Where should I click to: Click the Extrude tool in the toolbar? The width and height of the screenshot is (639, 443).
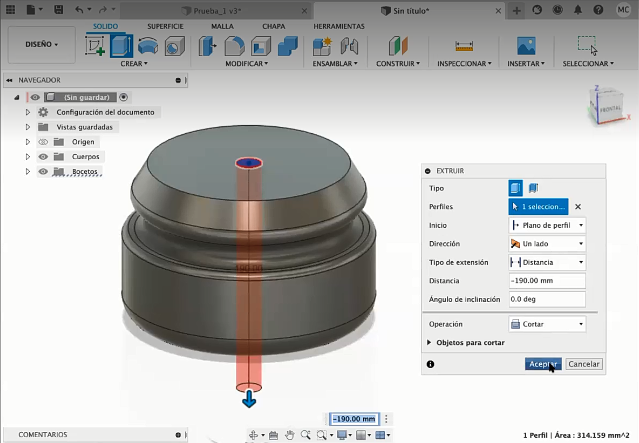[121, 46]
